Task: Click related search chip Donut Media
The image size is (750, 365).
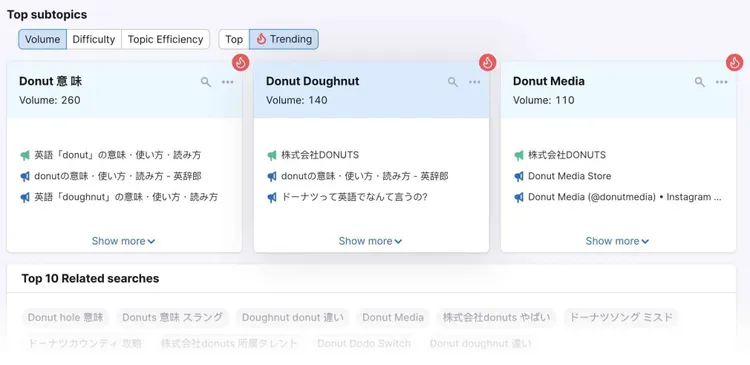Action: coord(393,317)
